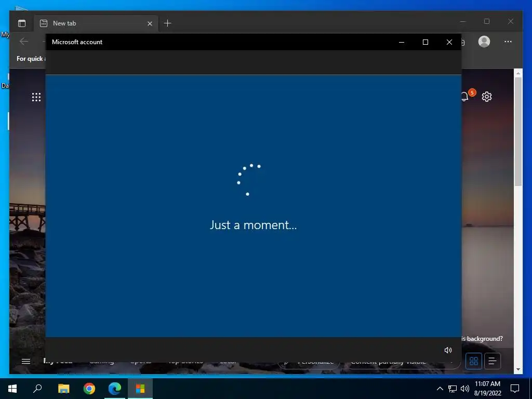The height and width of the screenshot is (399, 532).
Task: Close the New tab tab in Edge
Action: [150, 23]
